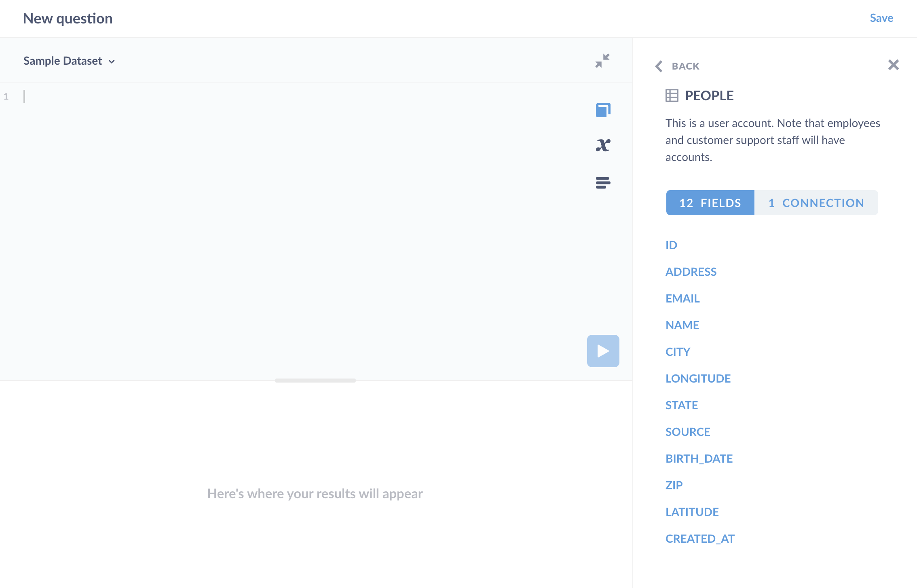Open the Sample Dataset dropdown
Screen dimensions: 917x588
click(x=69, y=61)
